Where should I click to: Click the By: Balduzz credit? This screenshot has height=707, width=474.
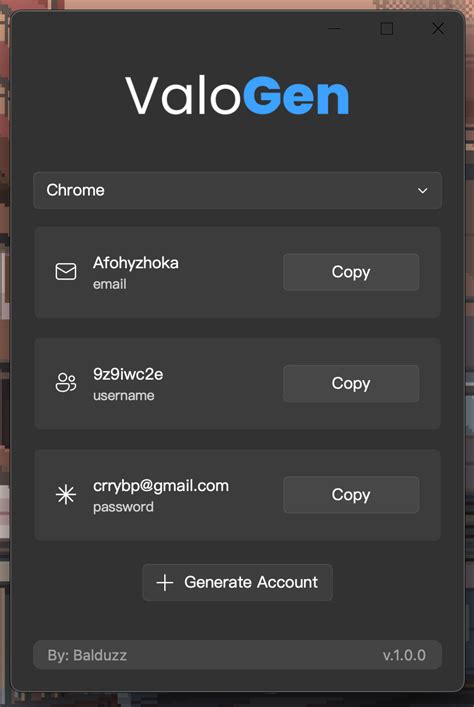(87, 655)
